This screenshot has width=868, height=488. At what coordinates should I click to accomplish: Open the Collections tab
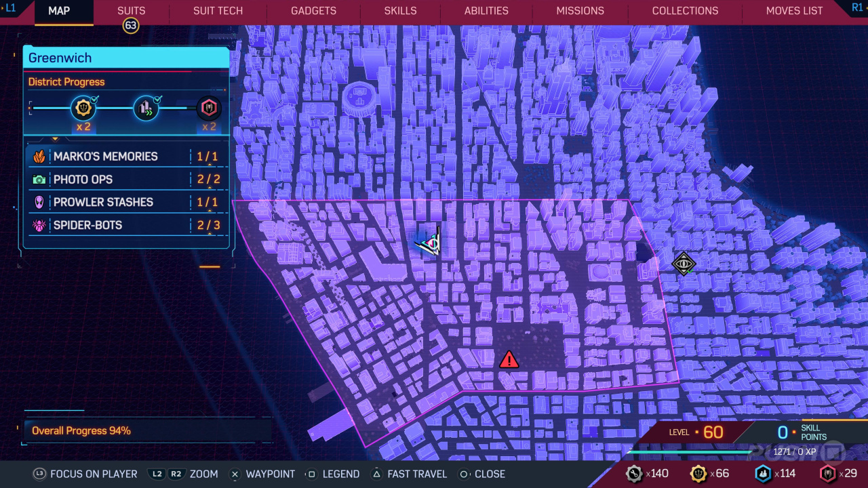pos(685,11)
